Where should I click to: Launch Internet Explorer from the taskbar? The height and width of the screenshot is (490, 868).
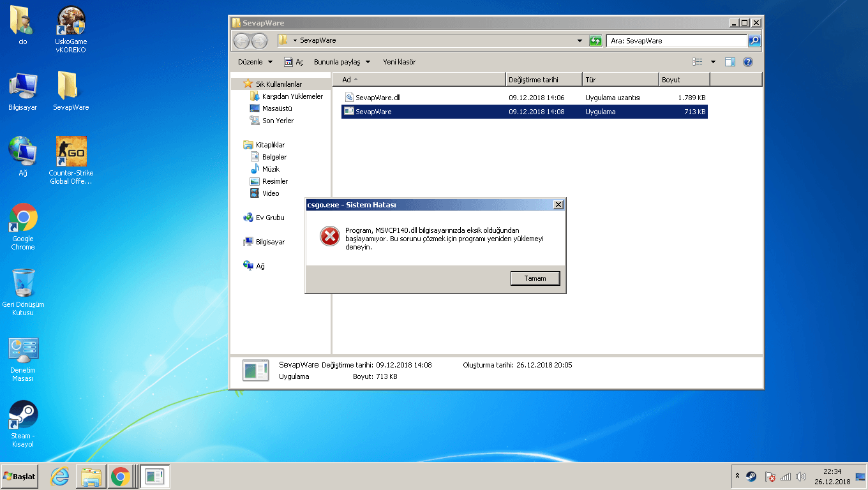(60, 477)
